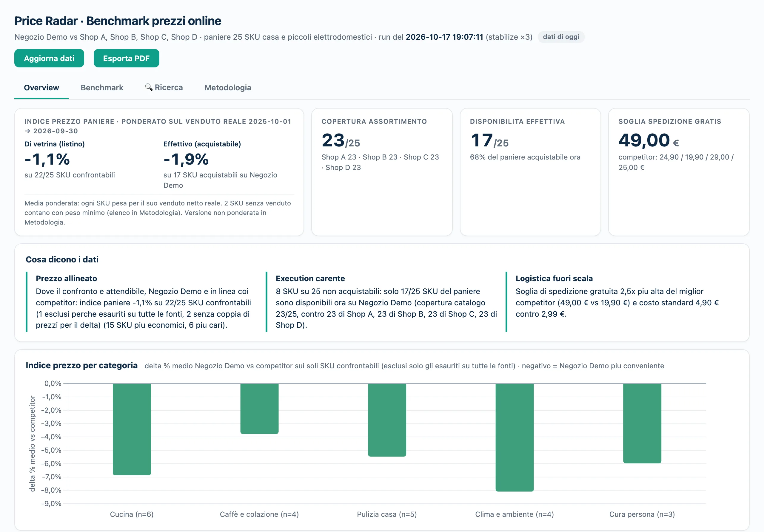Click the magnifier icon beside Ricerca

149,87
